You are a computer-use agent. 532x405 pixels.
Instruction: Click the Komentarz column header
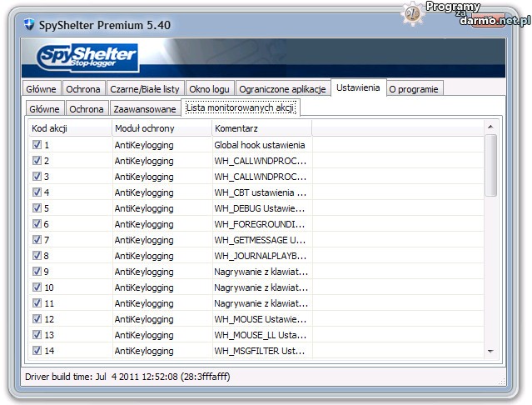coord(261,128)
